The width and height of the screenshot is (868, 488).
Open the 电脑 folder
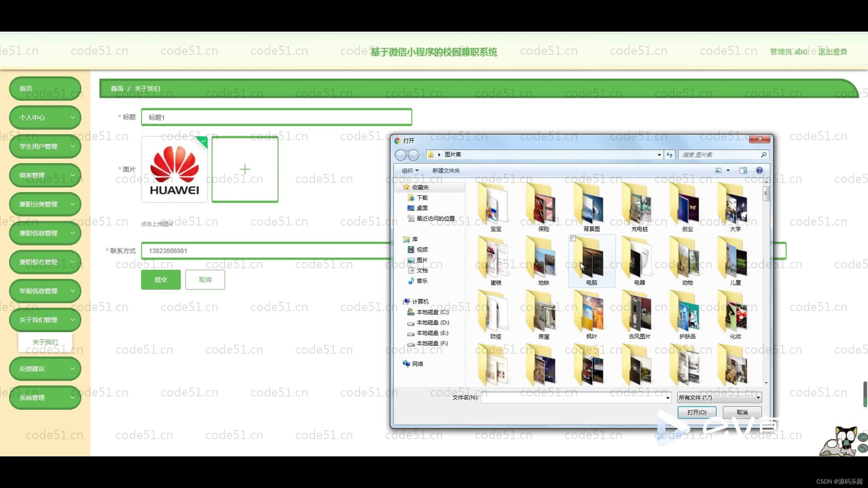(x=591, y=262)
